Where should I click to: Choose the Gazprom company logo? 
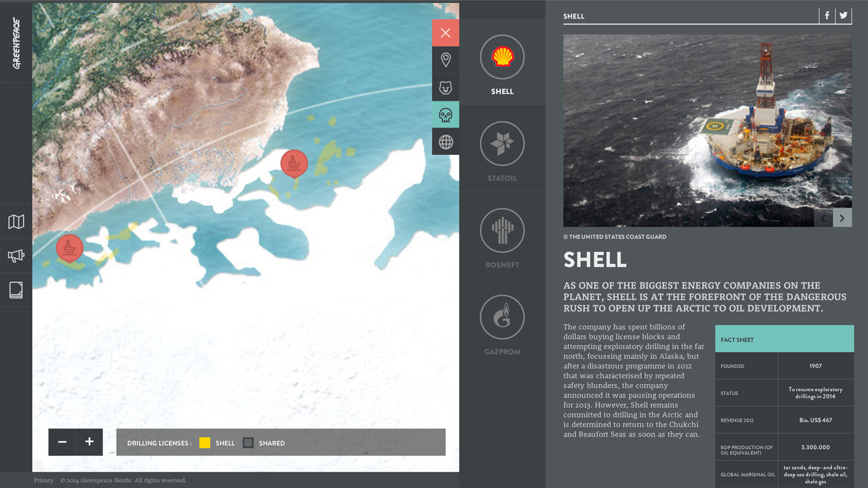tap(502, 317)
